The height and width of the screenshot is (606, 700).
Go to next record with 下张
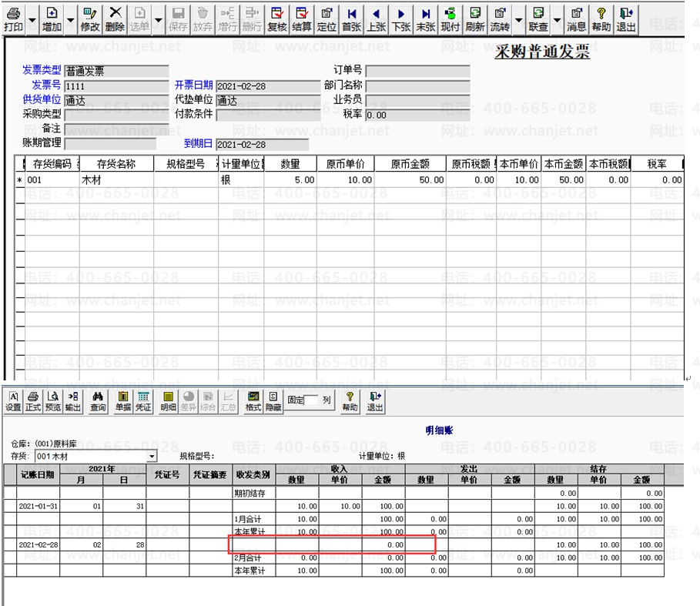pyautogui.click(x=401, y=20)
